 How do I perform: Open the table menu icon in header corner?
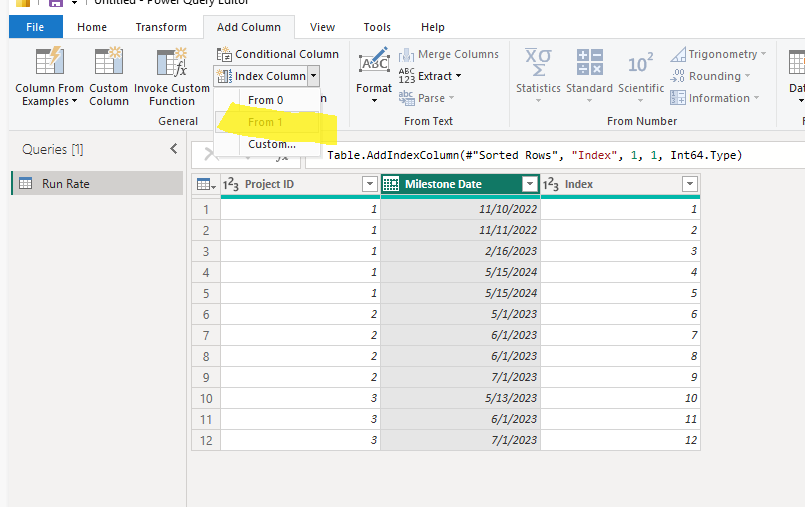(x=206, y=184)
